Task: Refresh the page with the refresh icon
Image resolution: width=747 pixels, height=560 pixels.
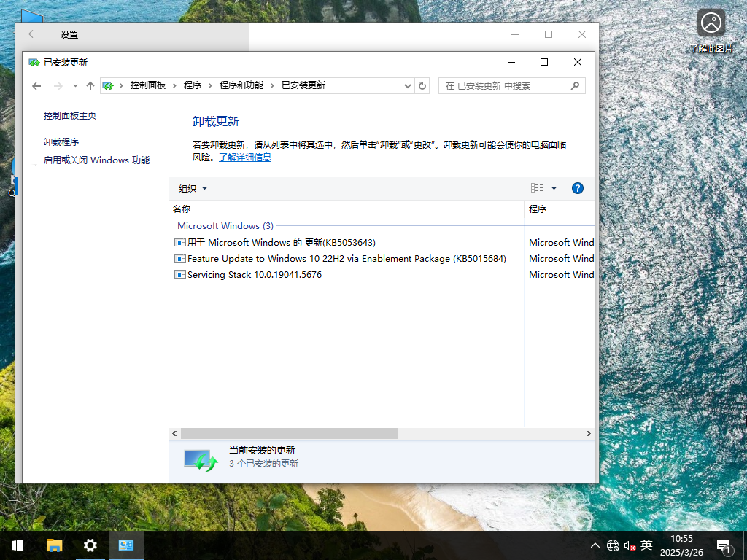Action: (x=422, y=85)
